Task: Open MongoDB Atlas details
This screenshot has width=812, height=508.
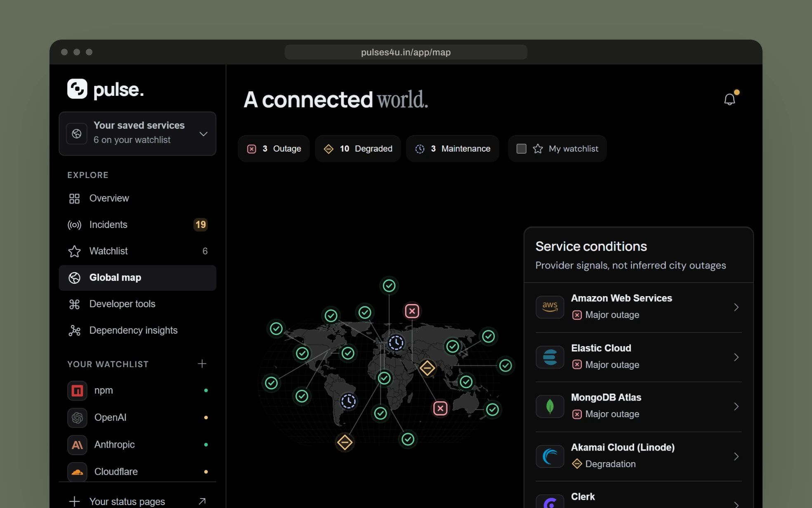Action: tap(638, 406)
